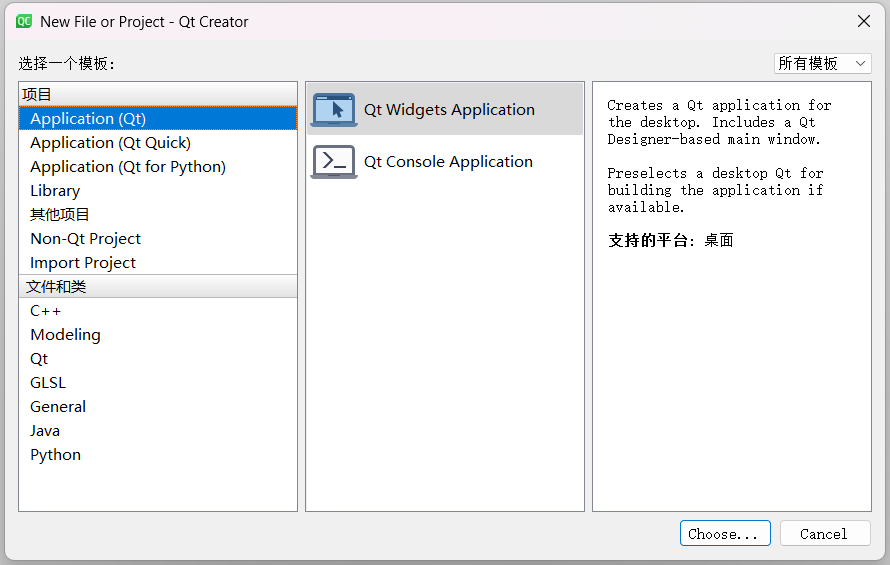
Task: Select the Qt file category
Action: (x=158, y=358)
